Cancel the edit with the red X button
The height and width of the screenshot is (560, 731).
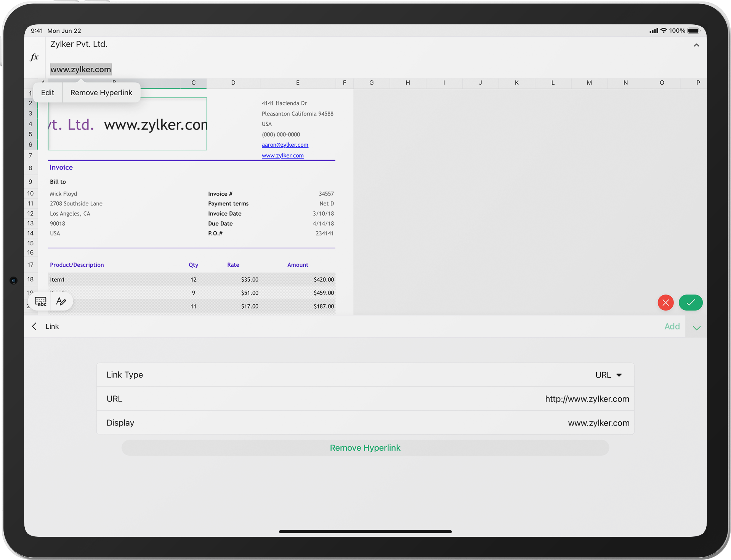click(665, 303)
